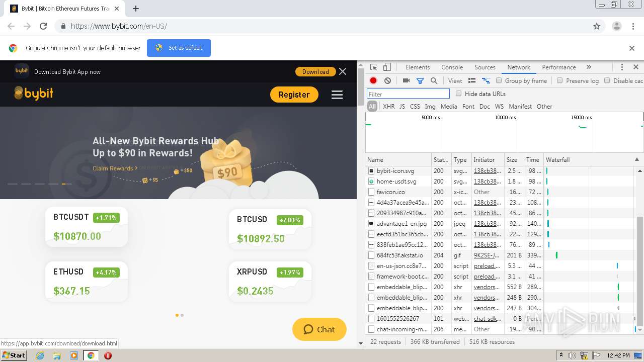Open file explorer folder on taskbar
The image size is (644, 362).
(x=57, y=355)
